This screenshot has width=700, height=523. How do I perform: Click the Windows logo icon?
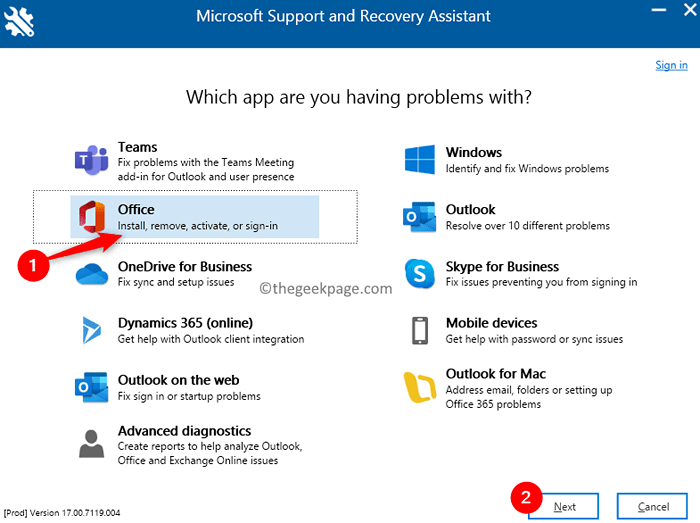coord(419,160)
